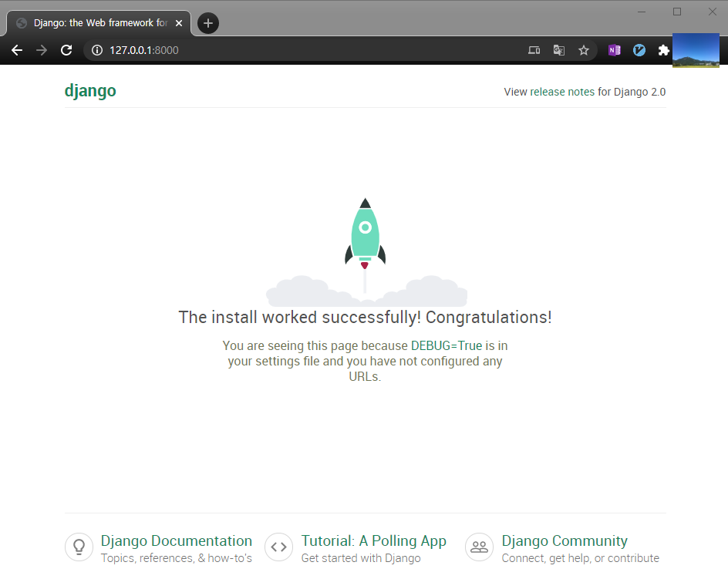Viewport: 728px width, 579px height.
Task: Minimize the browser window
Action: (x=642, y=12)
